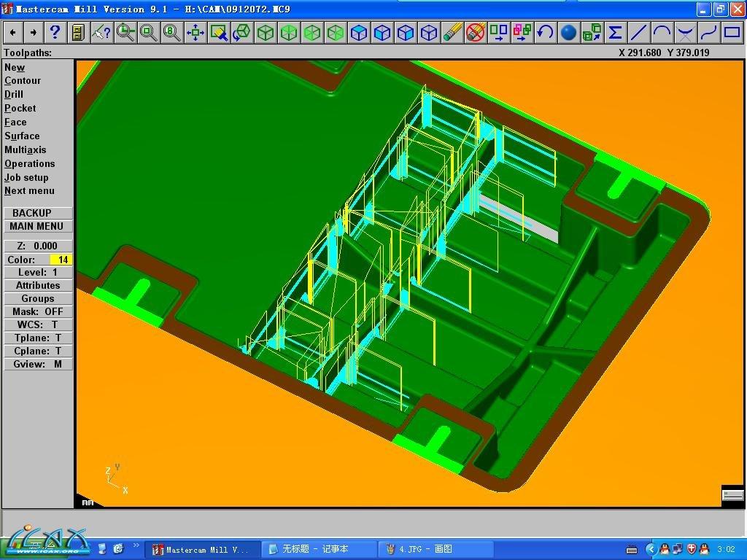This screenshot has height=560, width=747.
Task: Choose Drill toolpath menu item
Action: click(14, 95)
